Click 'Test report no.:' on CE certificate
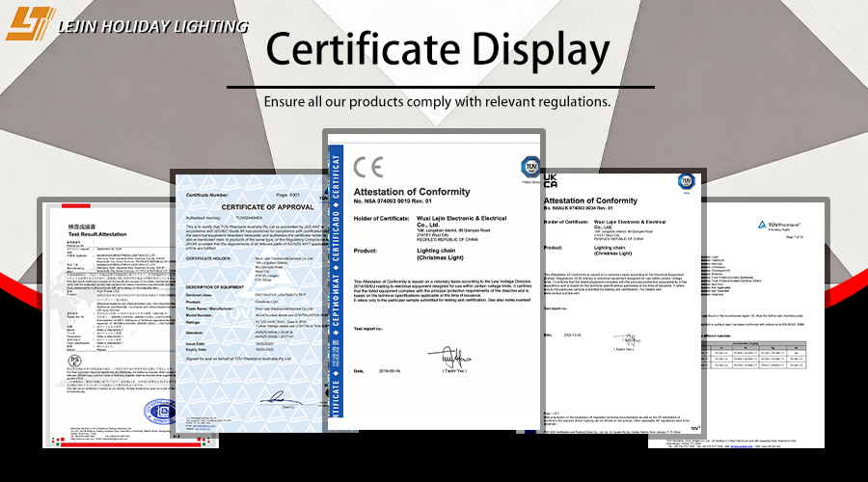Screen dimensions: 868x482 368,329
